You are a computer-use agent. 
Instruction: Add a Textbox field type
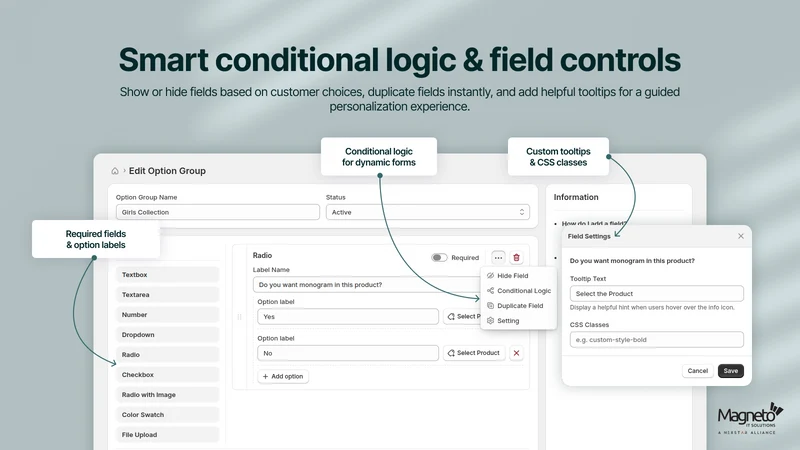point(167,274)
